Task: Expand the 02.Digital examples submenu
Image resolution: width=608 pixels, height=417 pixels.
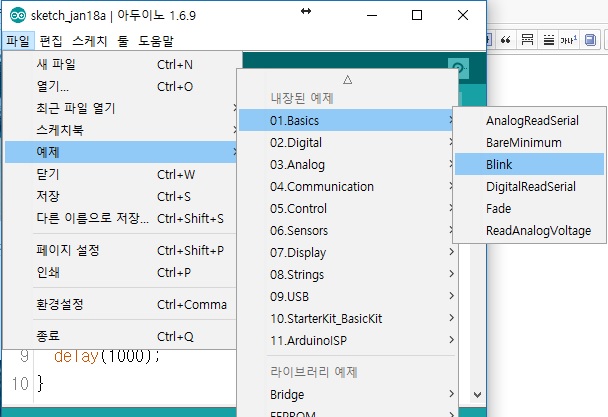Action: (x=347, y=142)
